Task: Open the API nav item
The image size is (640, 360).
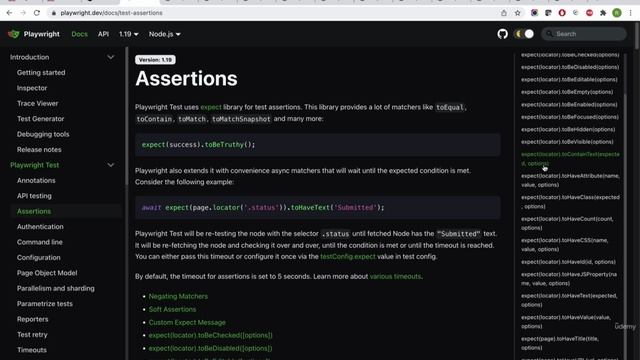Action: 103,34
